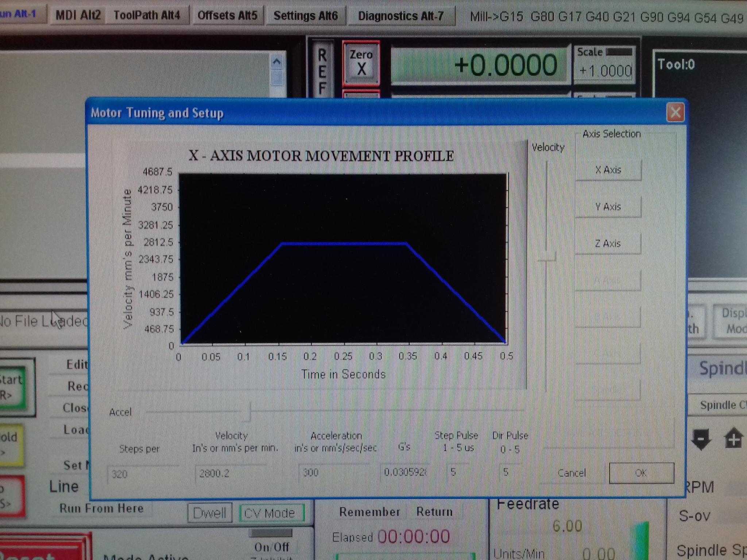Click the REF vertical button

pos(322,71)
